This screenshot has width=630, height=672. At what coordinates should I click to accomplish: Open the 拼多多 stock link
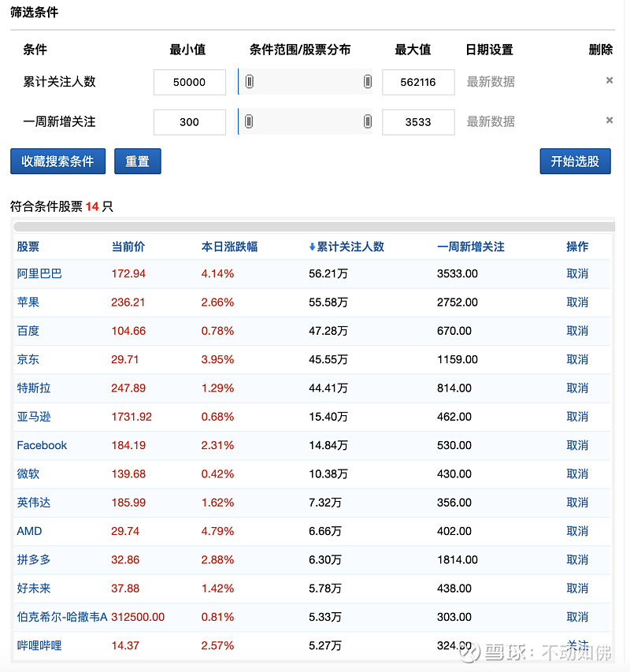pos(34,559)
